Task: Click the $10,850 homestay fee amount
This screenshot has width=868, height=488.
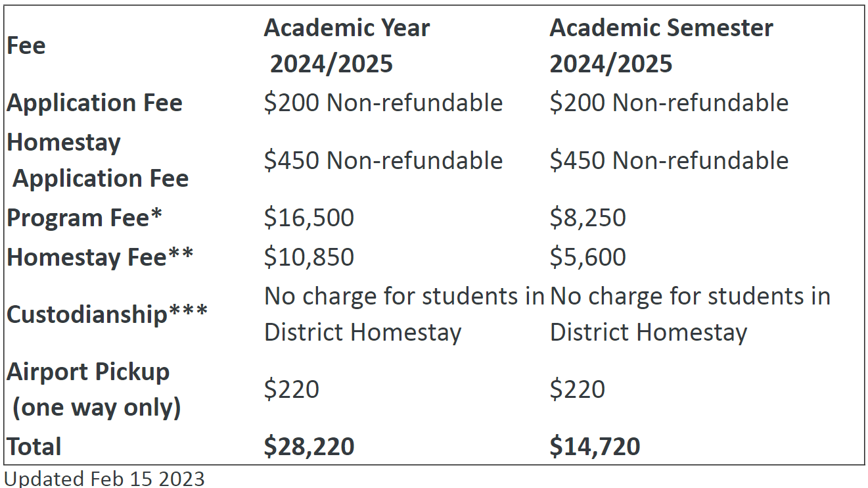Action: 309,257
